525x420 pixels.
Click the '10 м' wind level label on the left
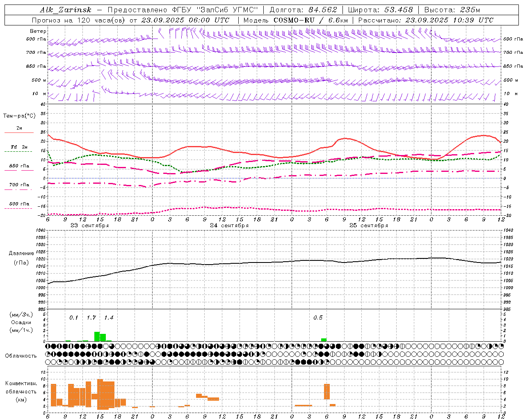click(39, 94)
